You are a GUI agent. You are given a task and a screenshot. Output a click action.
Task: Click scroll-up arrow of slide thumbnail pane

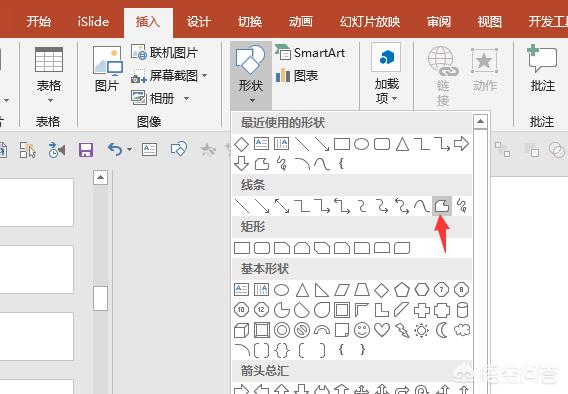[100, 177]
